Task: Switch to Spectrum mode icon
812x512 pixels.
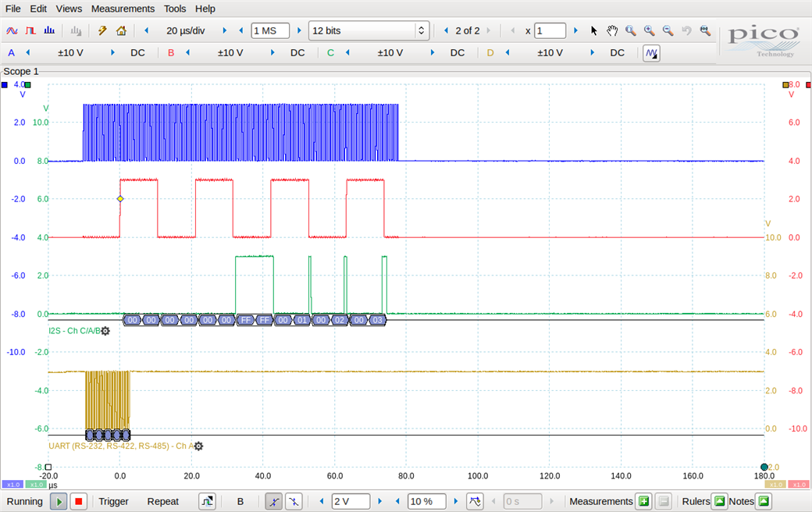Action: pyautogui.click(x=49, y=30)
